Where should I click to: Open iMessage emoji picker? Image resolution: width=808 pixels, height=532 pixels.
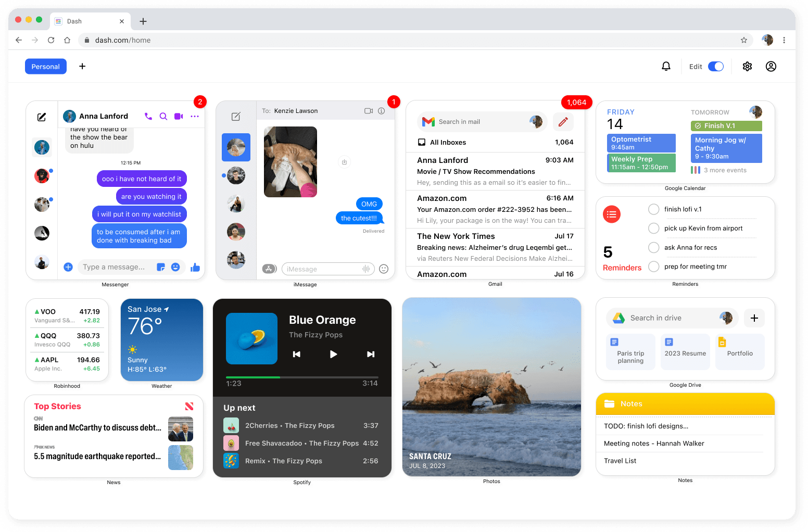click(384, 269)
